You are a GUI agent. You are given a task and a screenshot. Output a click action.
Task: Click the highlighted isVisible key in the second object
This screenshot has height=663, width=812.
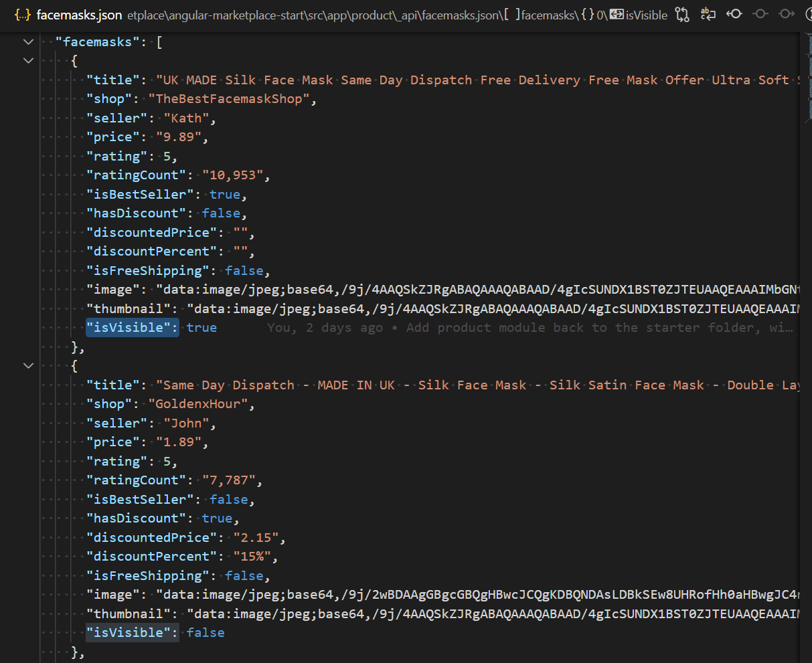point(131,632)
